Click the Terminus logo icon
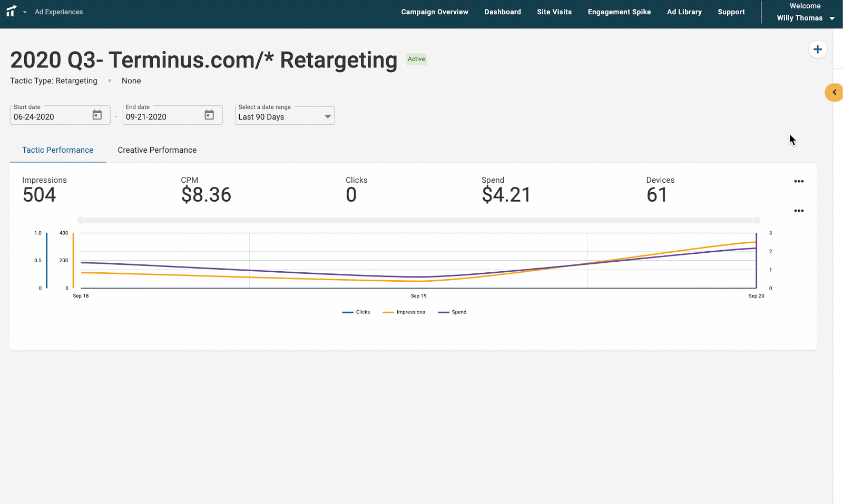This screenshot has width=843, height=504. click(x=11, y=11)
